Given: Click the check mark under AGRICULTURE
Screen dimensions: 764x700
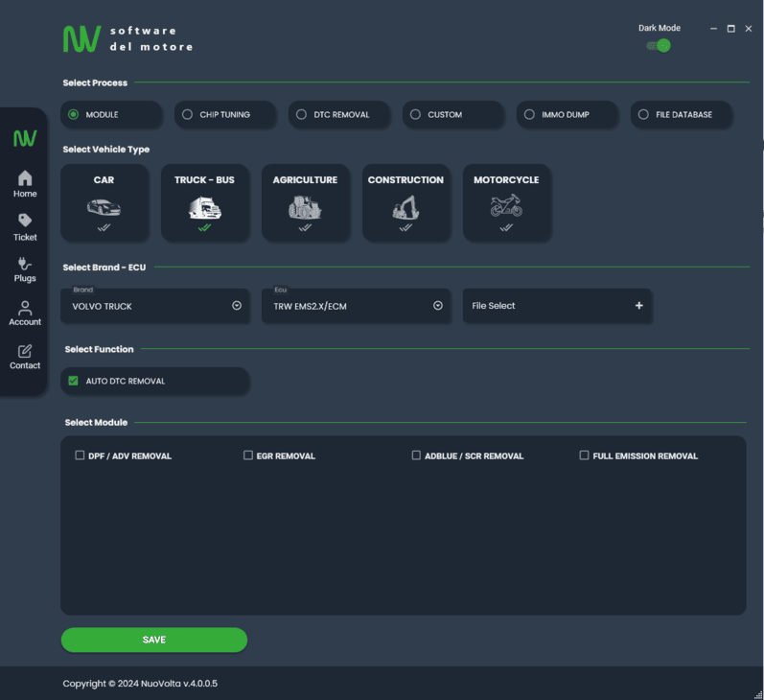Looking at the screenshot, I should [305, 227].
